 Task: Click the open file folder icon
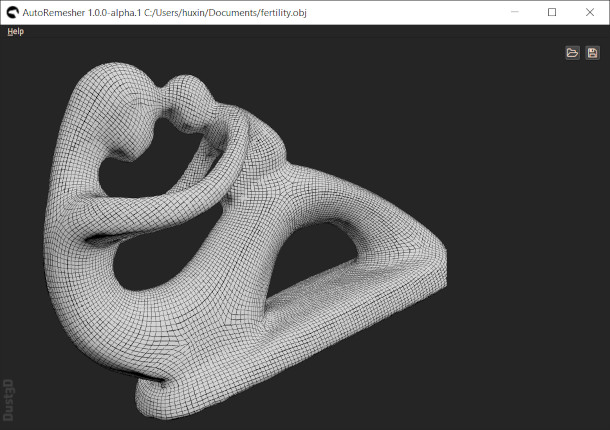coord(572,53)
